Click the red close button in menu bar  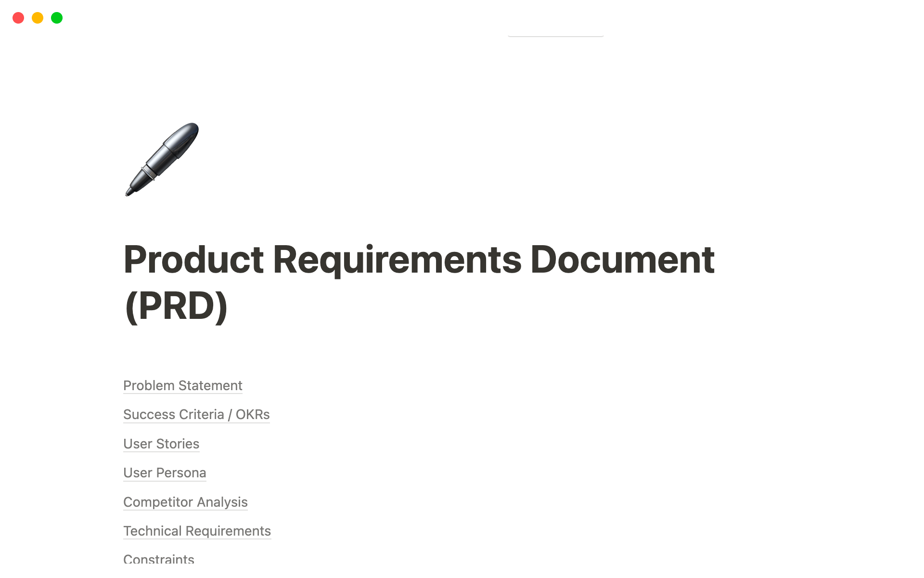[x=17, y=18]
